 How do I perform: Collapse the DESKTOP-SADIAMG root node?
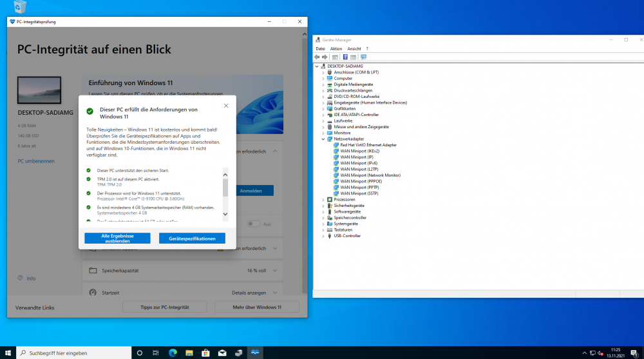pyautogui.click(x=317, y=66)
